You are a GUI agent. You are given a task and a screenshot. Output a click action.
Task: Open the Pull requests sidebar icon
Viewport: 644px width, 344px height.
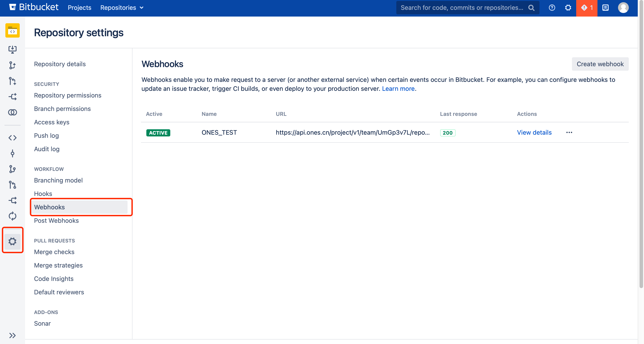13,185
